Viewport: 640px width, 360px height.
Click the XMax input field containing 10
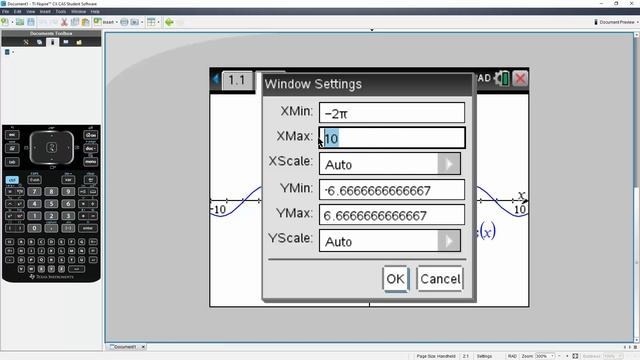[391, 138]
